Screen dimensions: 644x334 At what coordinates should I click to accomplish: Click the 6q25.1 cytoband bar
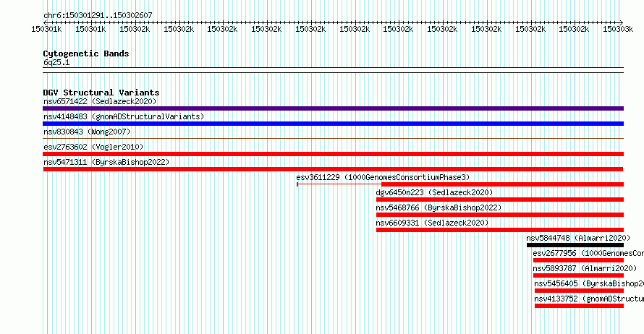coord(333,70)
